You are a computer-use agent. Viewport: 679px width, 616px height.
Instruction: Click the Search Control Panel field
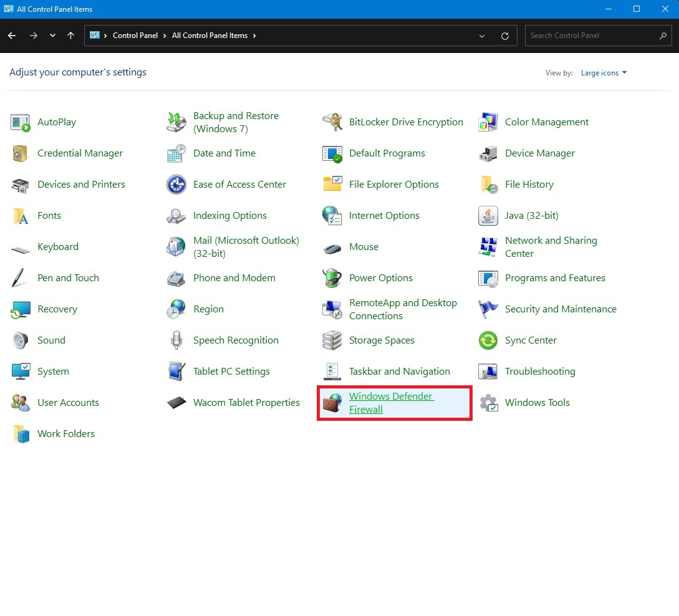point(591,36)
